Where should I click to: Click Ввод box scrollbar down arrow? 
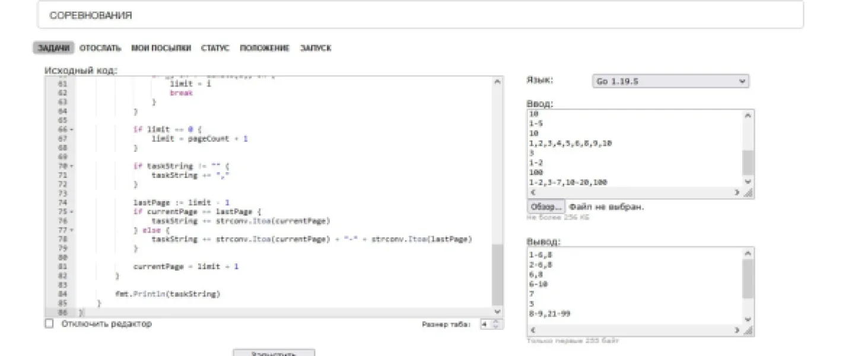click(748, 182)
